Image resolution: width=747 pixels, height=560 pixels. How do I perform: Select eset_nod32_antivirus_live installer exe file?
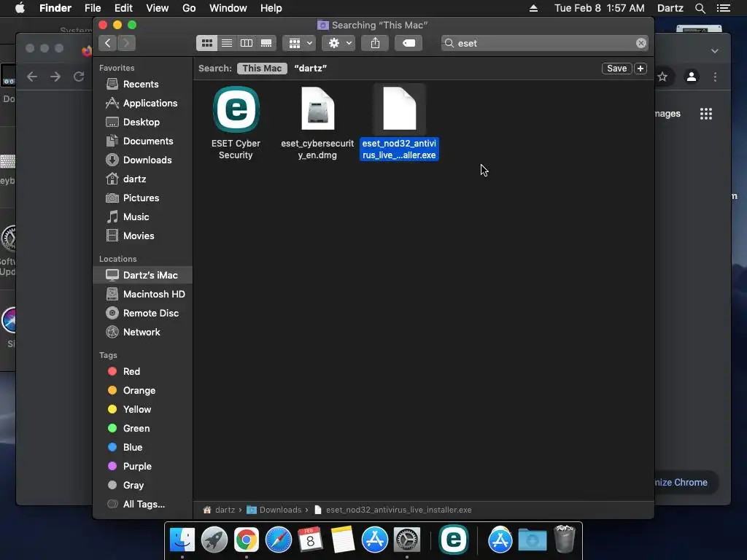tap(399, 109)
